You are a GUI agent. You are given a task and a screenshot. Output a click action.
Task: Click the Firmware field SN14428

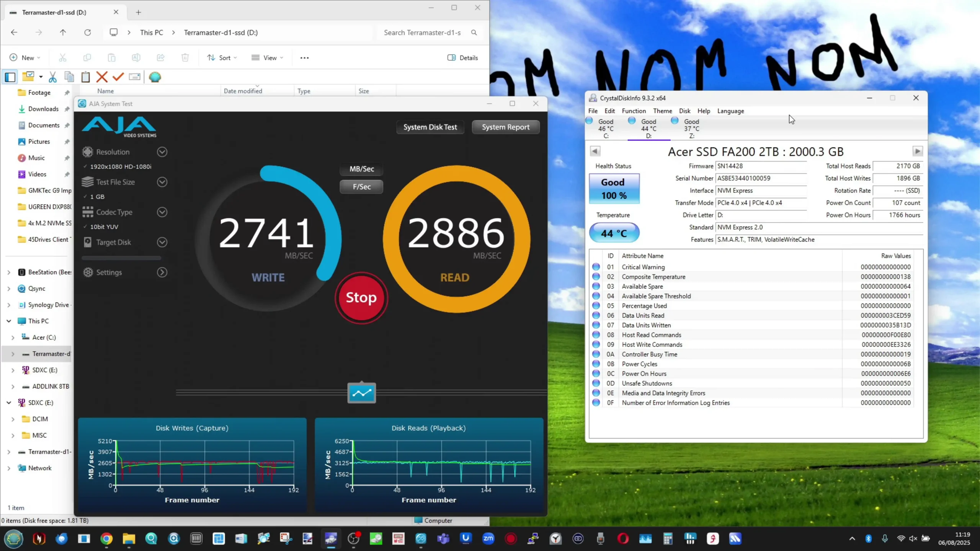point(761,166)
